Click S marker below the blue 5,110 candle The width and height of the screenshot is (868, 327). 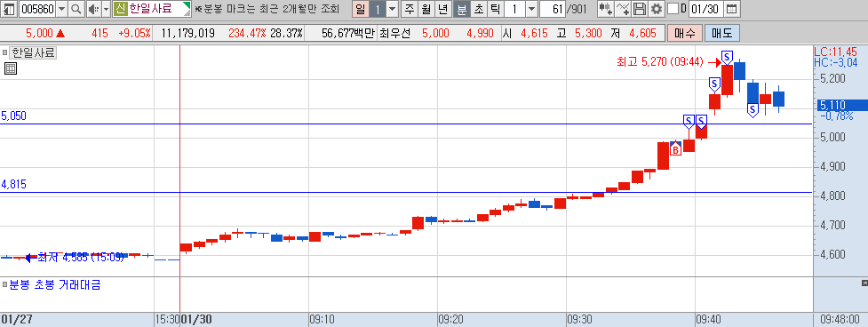[753, 110]
